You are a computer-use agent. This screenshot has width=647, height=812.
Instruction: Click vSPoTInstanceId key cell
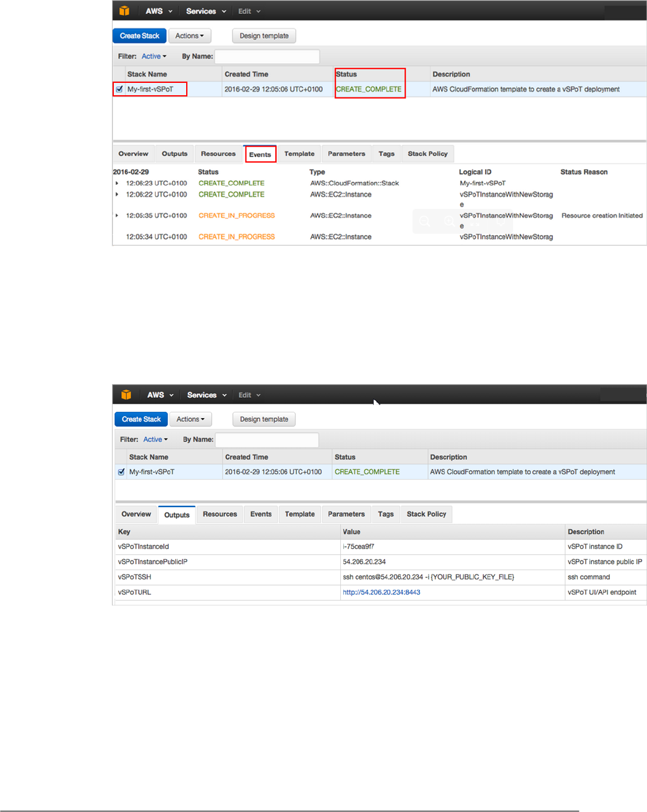click(x=144, y=547)
